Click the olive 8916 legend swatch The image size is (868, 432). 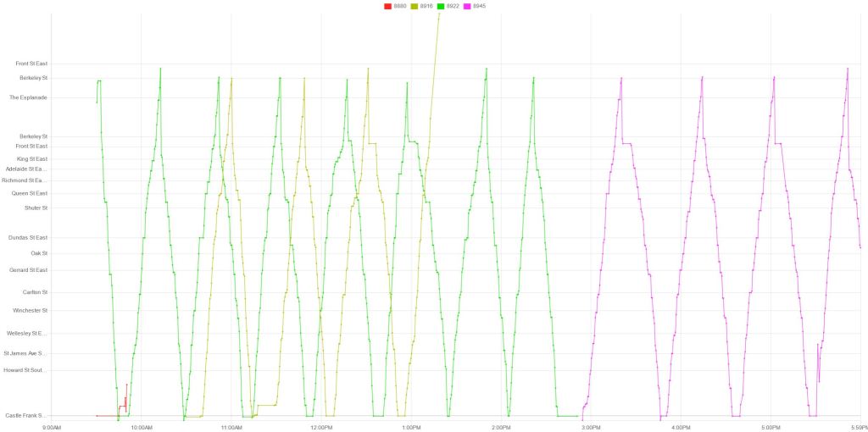[415, 6]
